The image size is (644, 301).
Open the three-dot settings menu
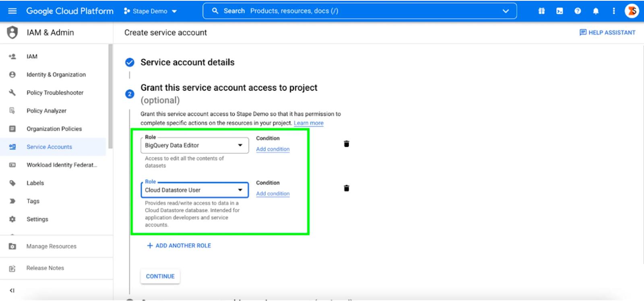click(x=614, y=11)
